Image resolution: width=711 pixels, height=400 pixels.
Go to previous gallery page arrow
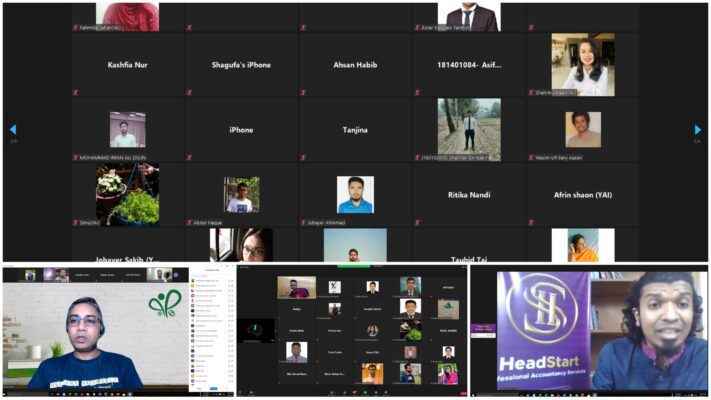click(13, 130)
